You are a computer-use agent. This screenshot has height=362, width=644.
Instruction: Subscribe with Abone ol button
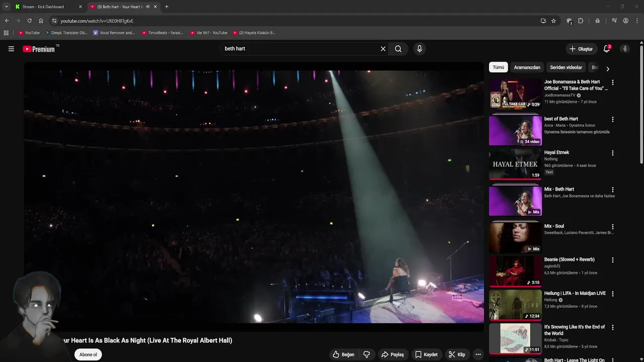click(88, 354)
